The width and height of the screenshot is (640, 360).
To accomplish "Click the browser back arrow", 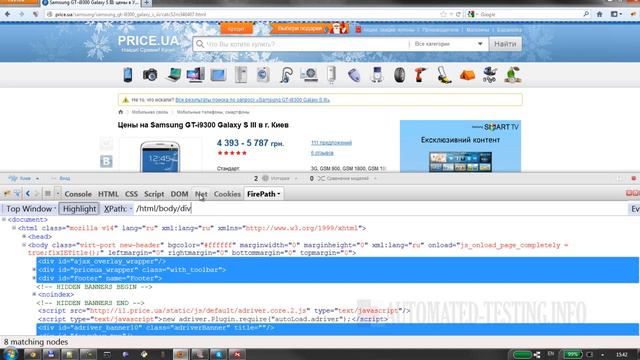I will (x=7, y=14).
